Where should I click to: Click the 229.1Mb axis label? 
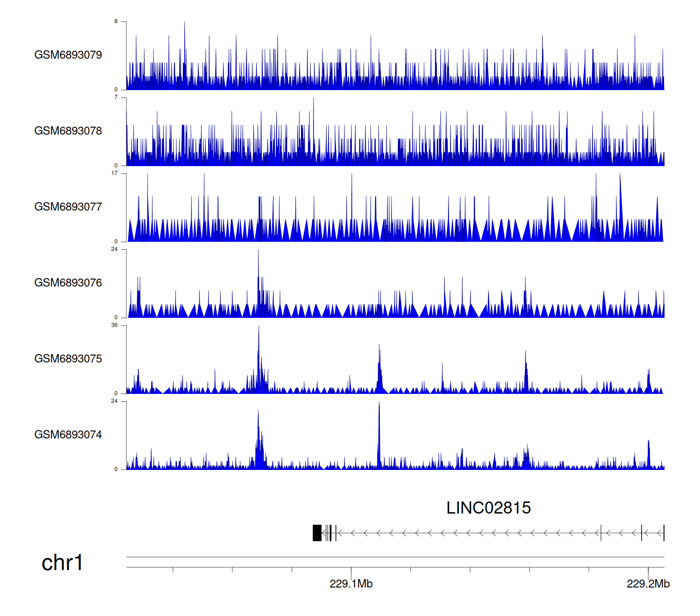351,584
